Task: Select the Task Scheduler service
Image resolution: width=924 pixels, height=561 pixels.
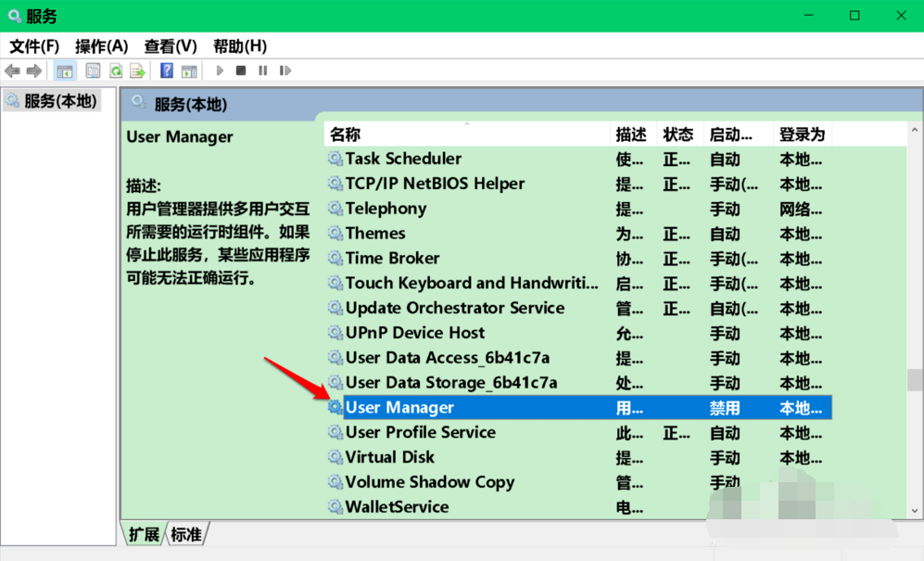Action: (x=403, y=159)
